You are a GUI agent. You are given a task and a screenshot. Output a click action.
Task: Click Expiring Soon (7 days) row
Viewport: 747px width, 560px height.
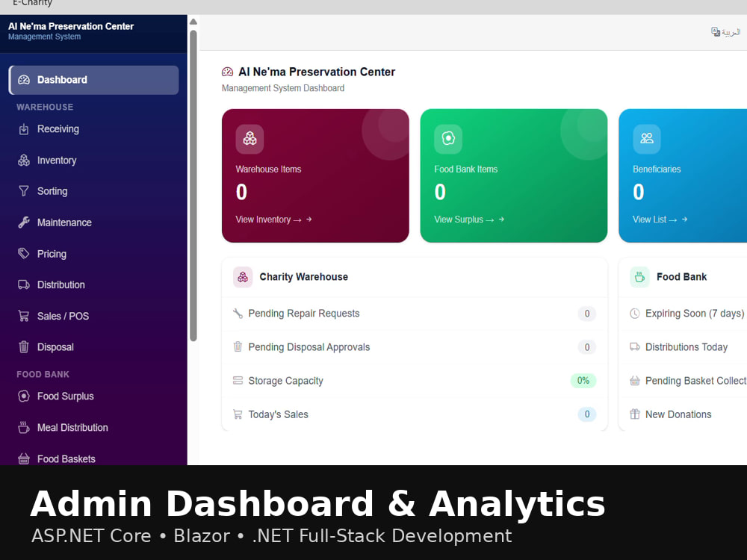(684, 314)
